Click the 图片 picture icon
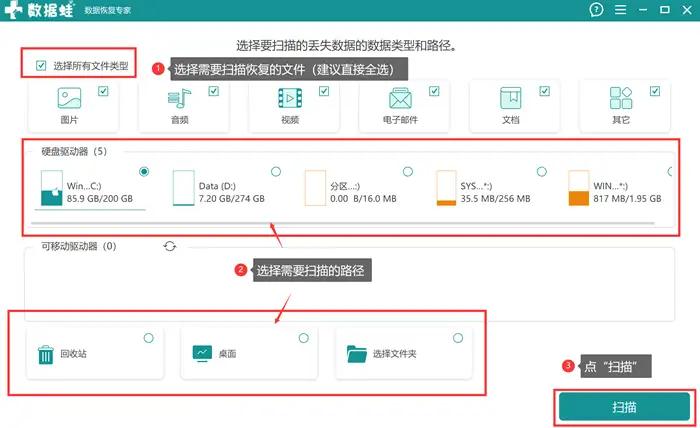 click(x=69, y=98)
